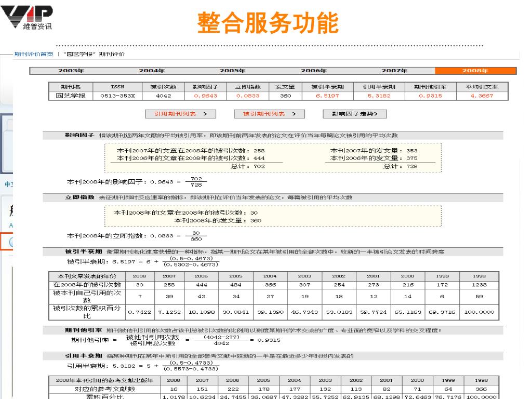Click the 2005 citation count 484

coord(236,285)
